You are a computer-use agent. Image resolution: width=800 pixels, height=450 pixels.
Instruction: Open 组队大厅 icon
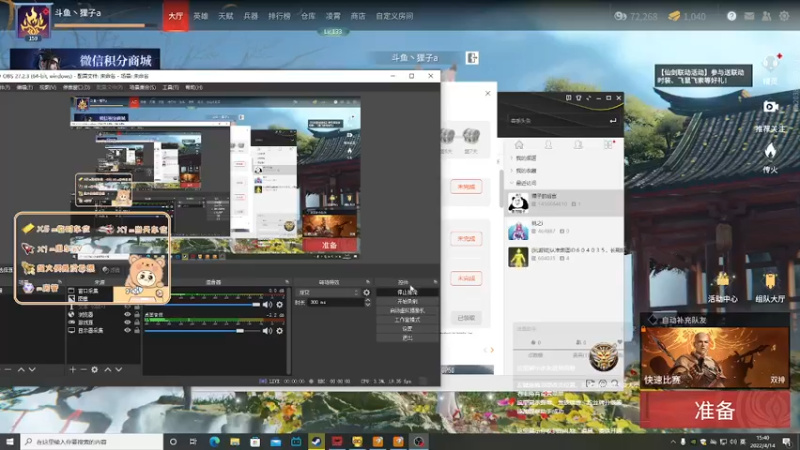click(770, 281)
